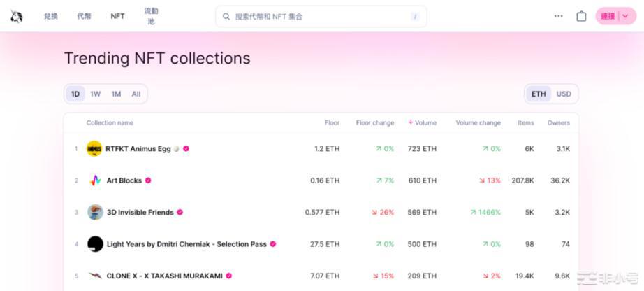
Task: Click the CLONE X collection logo
Action: pos(95,276)
